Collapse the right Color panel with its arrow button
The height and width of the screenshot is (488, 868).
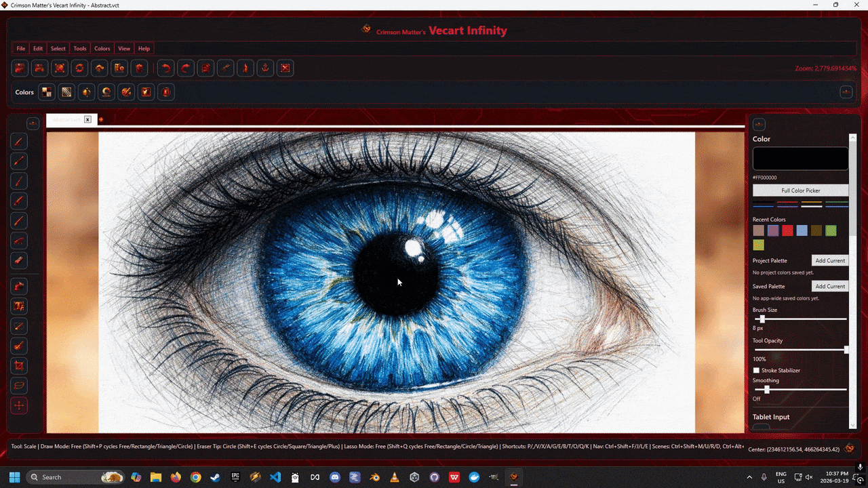click(x=759, y=124)
